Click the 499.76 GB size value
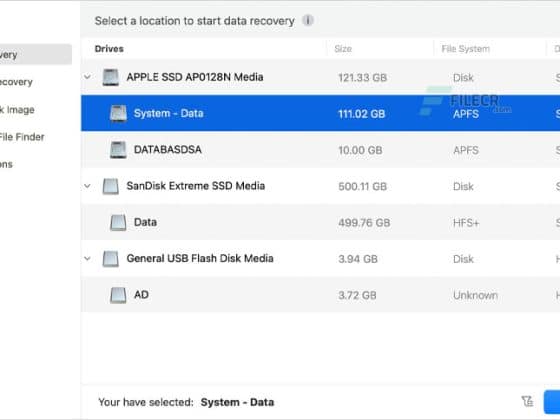 point(364,223)
